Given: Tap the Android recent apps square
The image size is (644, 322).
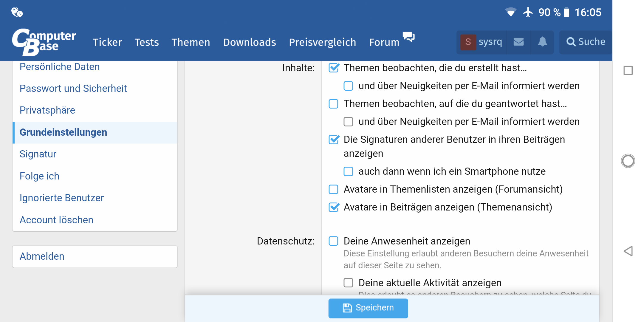Looking at the screenshot, I should (628, 71).
